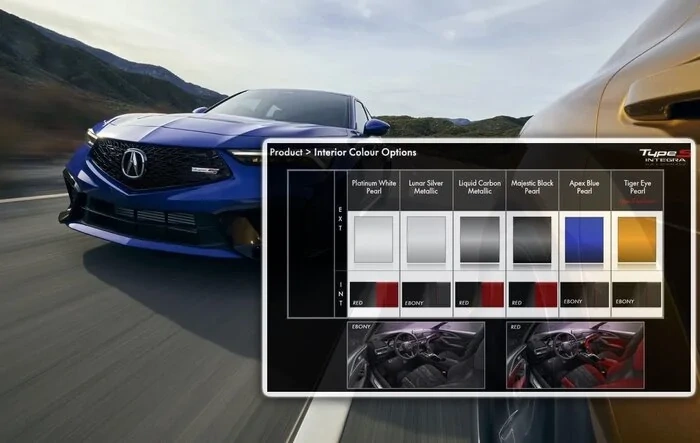Image resolution: width=700 pixels, height=443 pixels.
Task: Select the Tiger Eye Pearl gold swatch
Action: click(637, 240)
